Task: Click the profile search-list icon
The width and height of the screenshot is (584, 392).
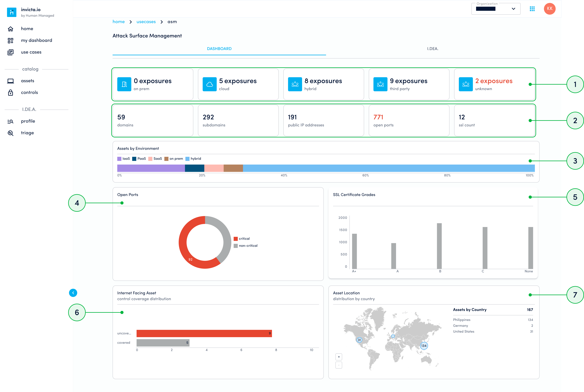Action: tap(11, 121)
